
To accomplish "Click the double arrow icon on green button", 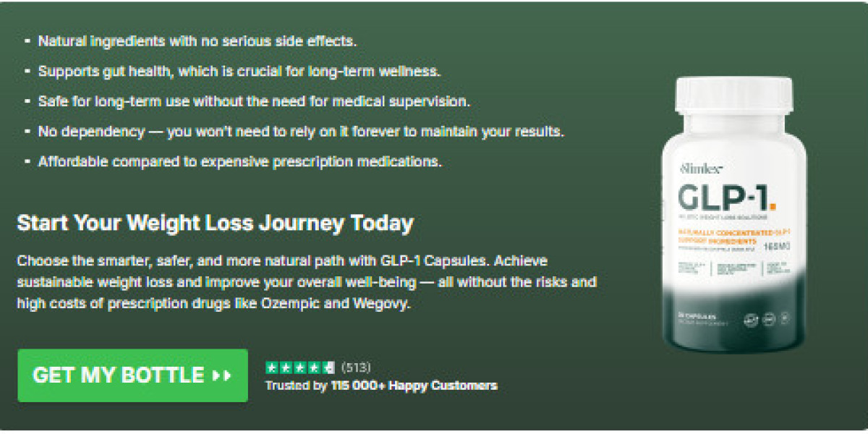I will tap(221, 376).
